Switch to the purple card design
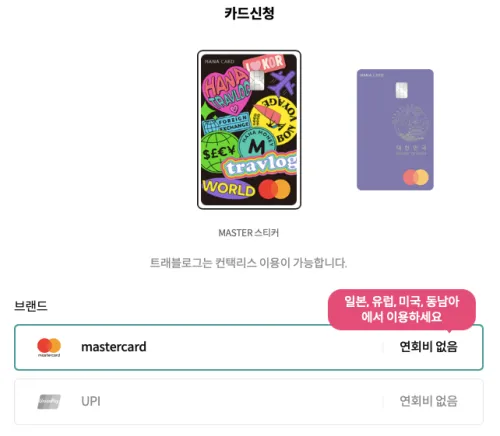500x436 pixels. (x=395, y=130)
